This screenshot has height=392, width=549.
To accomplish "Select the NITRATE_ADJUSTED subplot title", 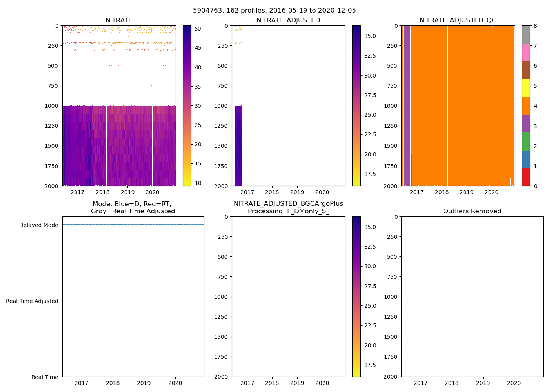I will (x=288, y=20).
